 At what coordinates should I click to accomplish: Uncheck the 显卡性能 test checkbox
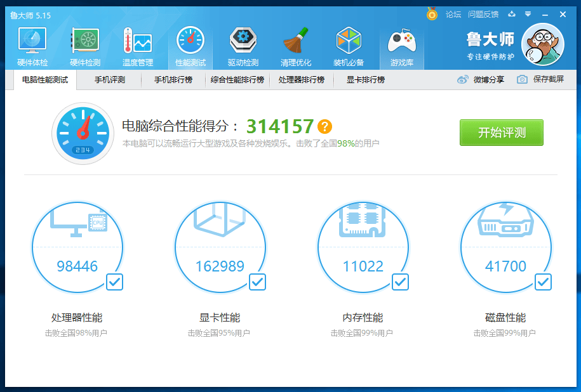[257, 282]
